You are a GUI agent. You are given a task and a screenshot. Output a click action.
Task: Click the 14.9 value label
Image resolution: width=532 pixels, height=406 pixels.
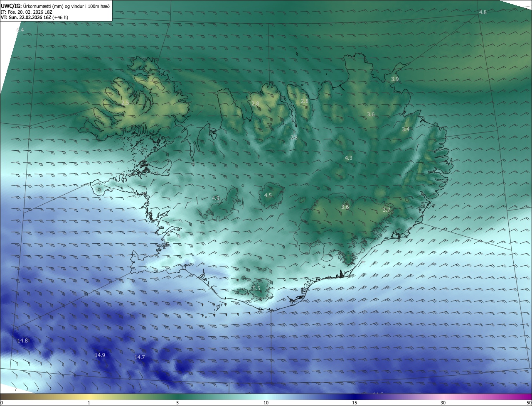pyautogui.click(x=100, y=355)
